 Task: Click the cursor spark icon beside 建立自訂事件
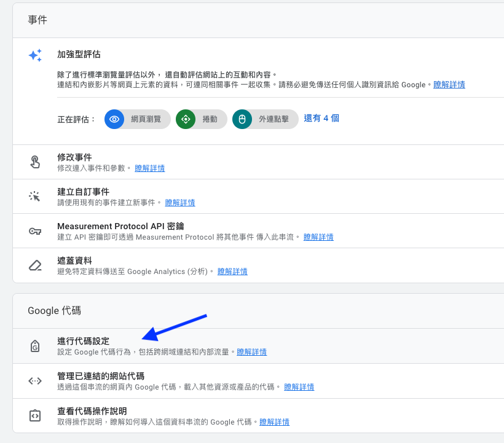tap(34, 196)
